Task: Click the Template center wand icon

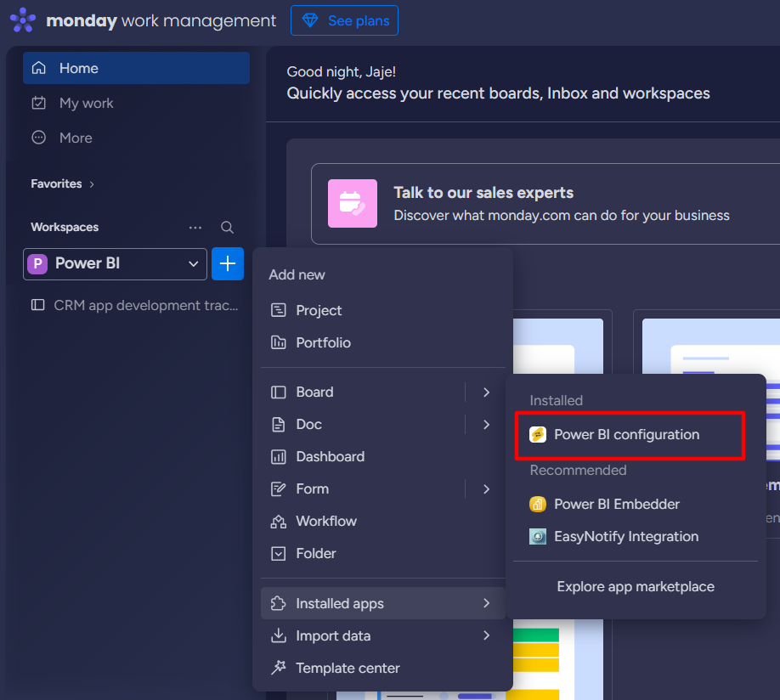Action: 279,668
